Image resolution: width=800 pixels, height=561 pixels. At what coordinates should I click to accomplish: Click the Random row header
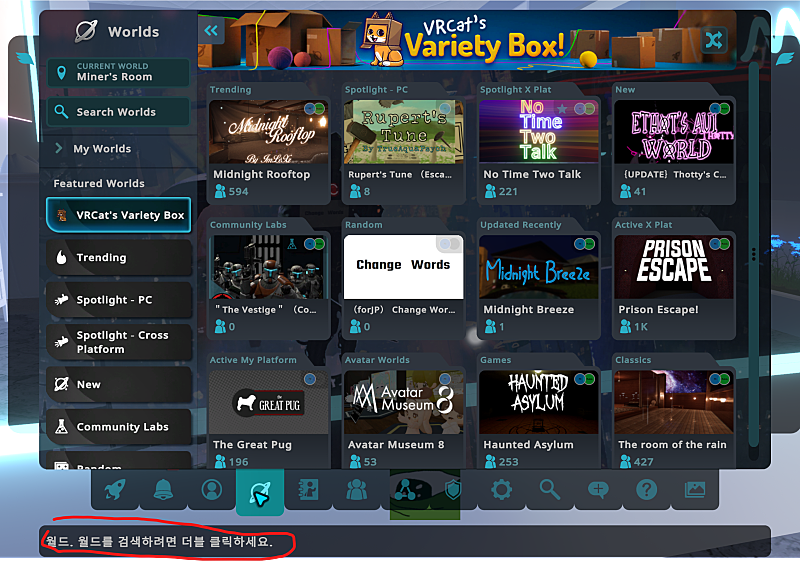point(363,225)
